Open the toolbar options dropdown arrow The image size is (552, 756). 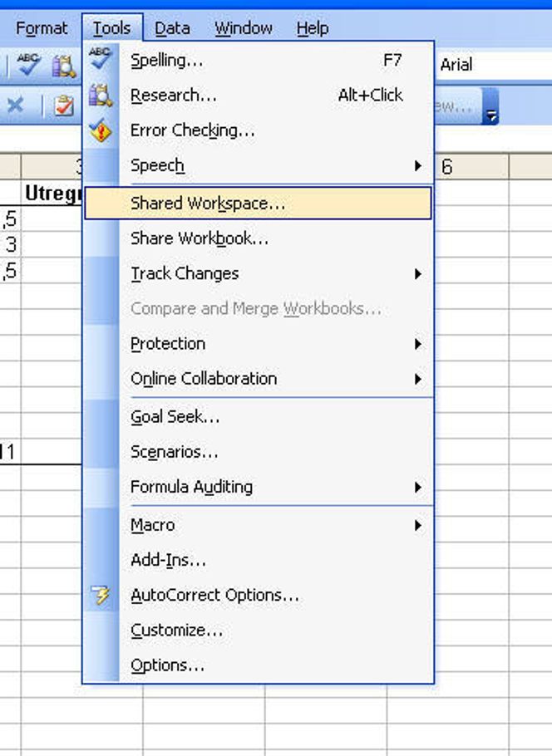pyautogui.click(x=491, y=115)
